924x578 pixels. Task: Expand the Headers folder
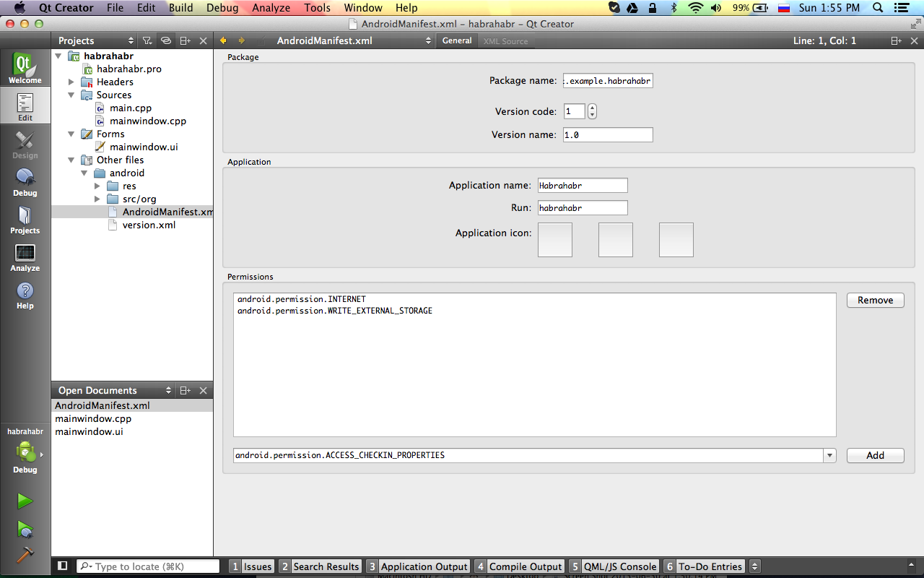click(71, 82)
